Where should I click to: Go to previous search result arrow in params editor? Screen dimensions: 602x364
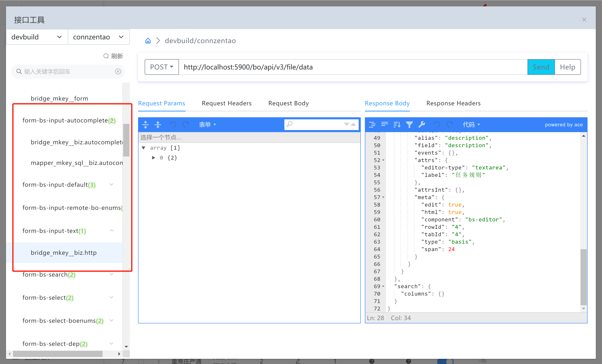353,124
